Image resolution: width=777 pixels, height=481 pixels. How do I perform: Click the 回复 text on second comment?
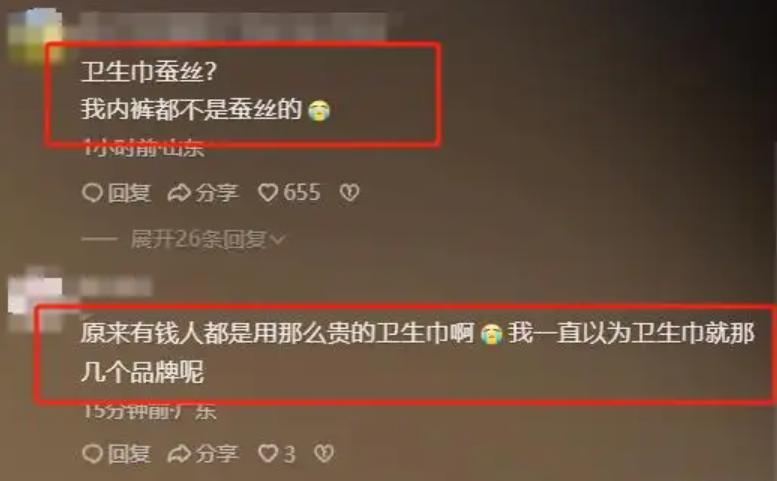(x=129, y=453)
